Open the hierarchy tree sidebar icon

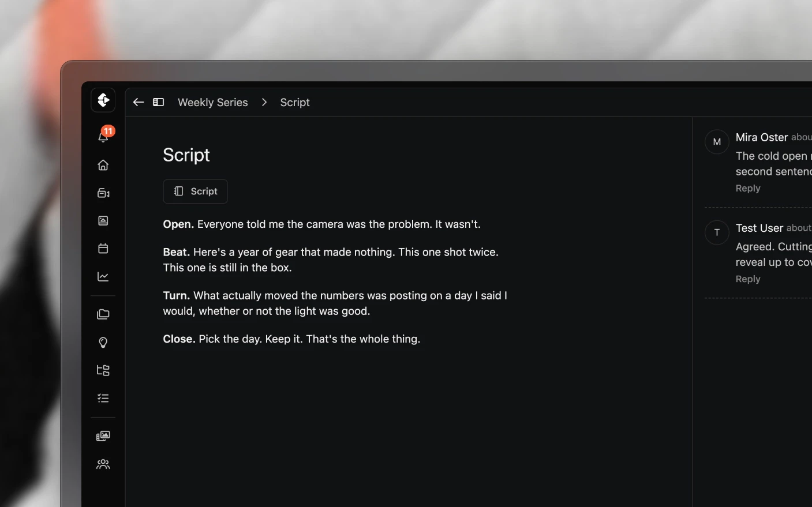pos(103,370)
